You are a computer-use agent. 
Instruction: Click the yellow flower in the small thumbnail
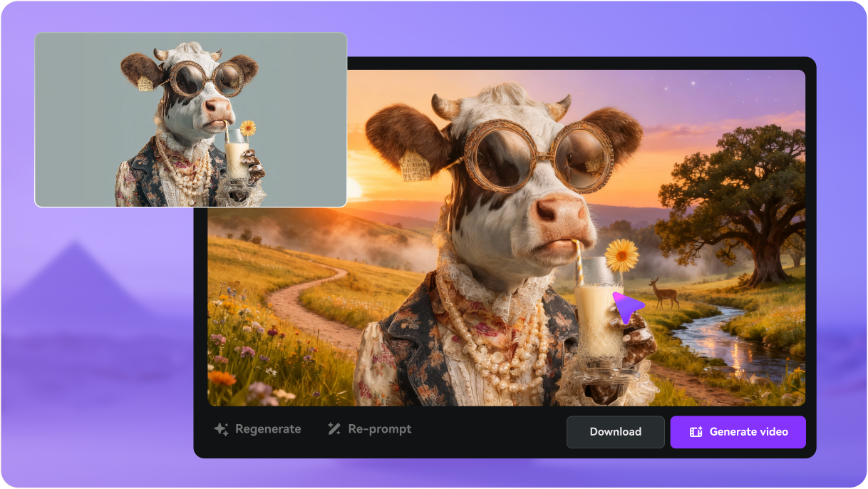pos(248,128)
